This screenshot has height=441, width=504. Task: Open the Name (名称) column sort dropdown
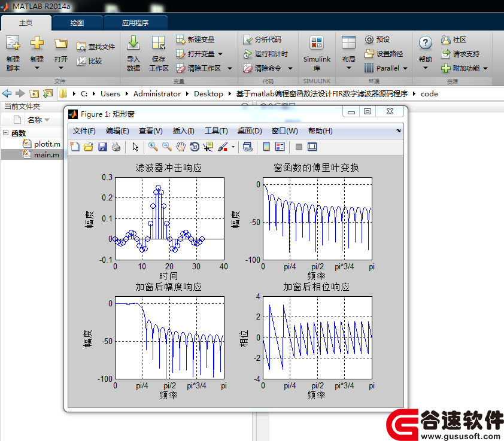(47, 120)
